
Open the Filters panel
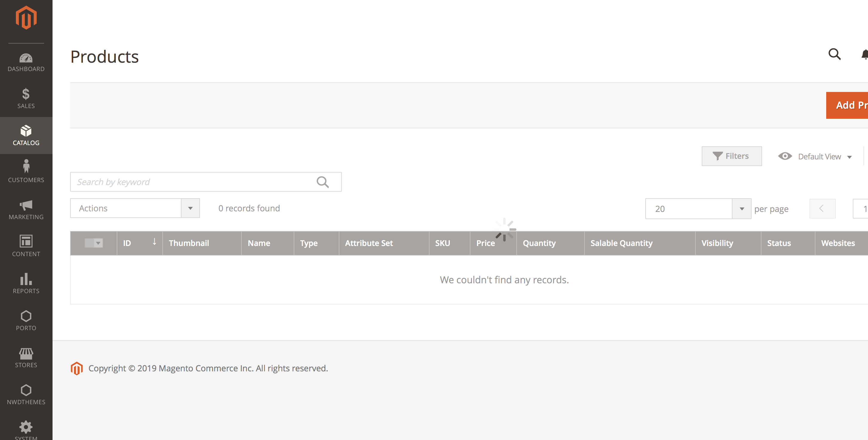[732, 156]
